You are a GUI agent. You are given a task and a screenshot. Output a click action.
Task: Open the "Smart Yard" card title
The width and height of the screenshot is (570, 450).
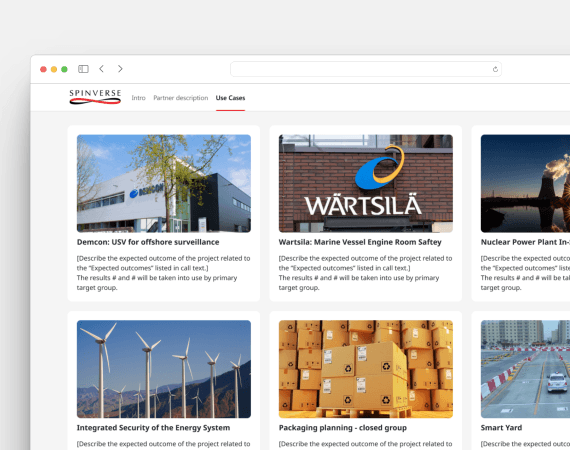501,428
